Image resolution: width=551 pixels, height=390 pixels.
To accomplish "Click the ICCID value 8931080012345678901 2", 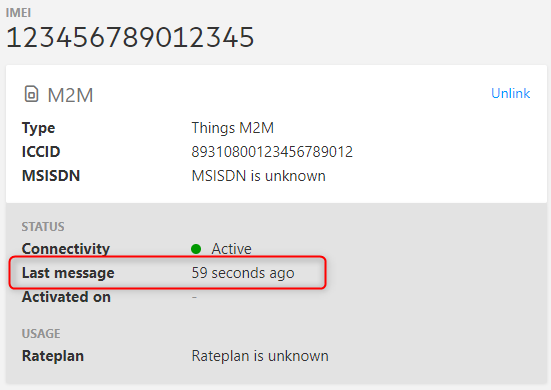I will [x=272, y=152].
